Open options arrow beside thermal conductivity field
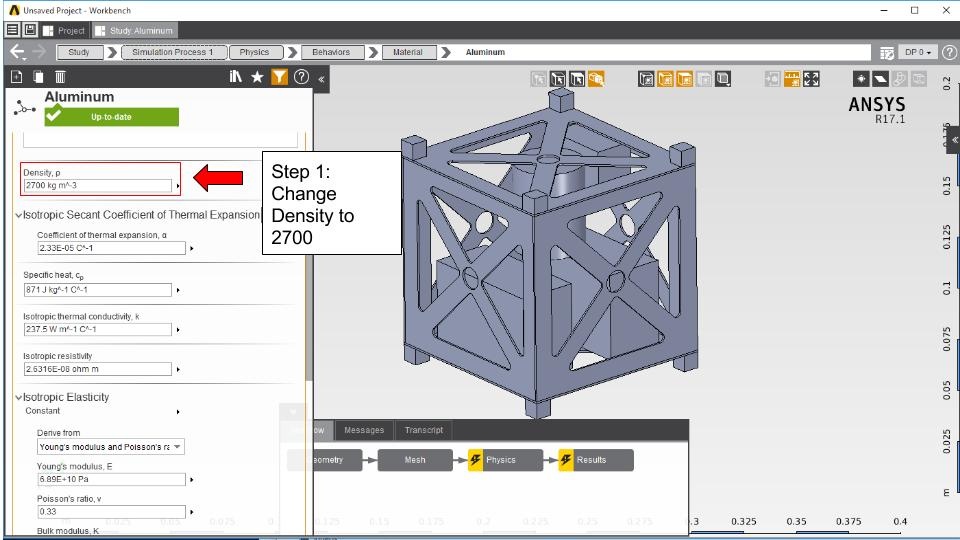The width and height of the screenshot is (960, 540). point(178,330)
